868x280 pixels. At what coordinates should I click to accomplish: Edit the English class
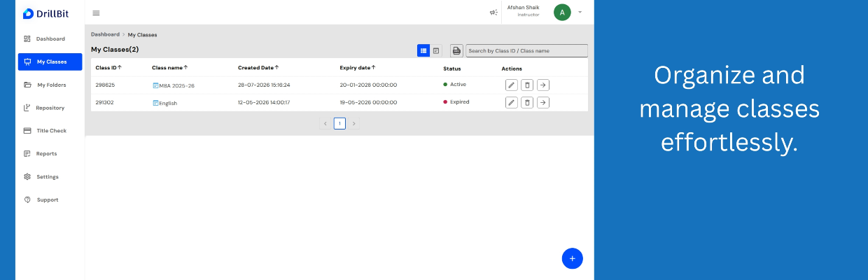pos(512,102)
